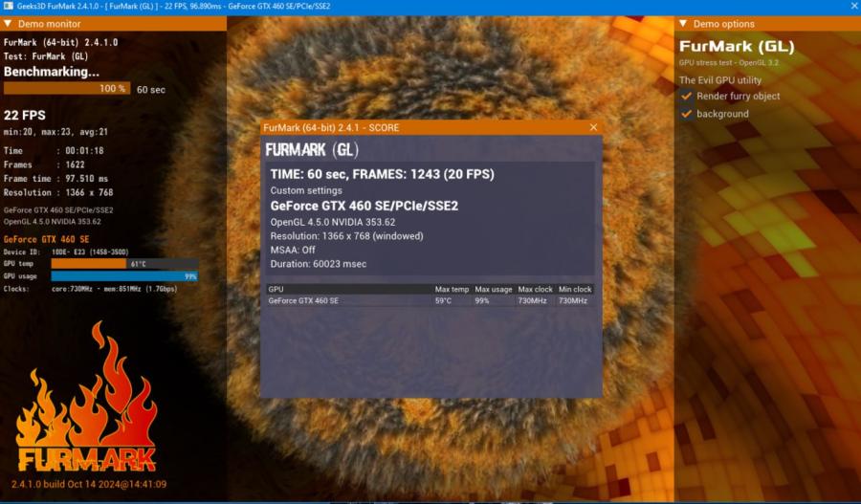Click the FurMark (GL) heading in options

pyautogui.click(x=737, y=47)
